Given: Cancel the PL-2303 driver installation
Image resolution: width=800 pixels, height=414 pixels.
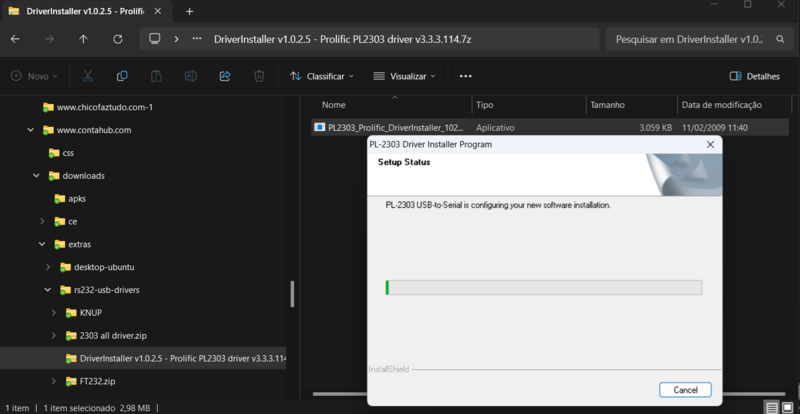Looking at the screenshot, I should tap(685, 390).
